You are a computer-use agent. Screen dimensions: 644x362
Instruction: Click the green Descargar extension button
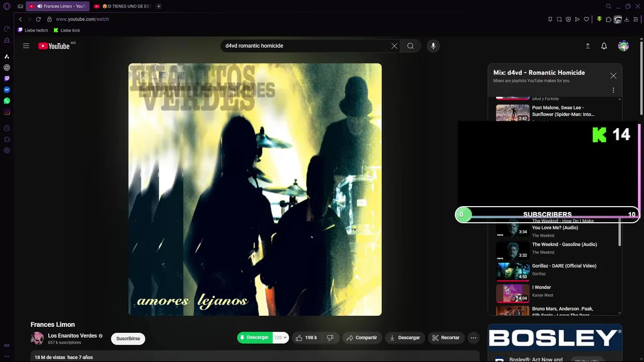point(254,338)
